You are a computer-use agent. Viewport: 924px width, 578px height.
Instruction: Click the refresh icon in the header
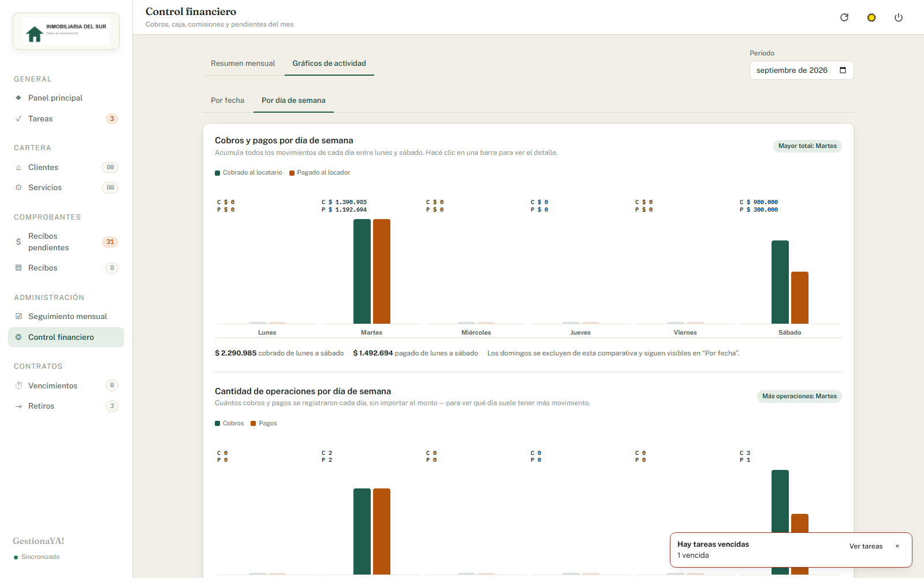coord(844,17)
